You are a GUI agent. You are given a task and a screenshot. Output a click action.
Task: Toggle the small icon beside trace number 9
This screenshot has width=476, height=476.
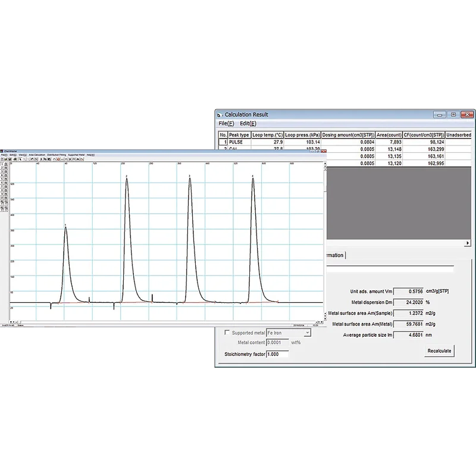[x=6, y=194]
